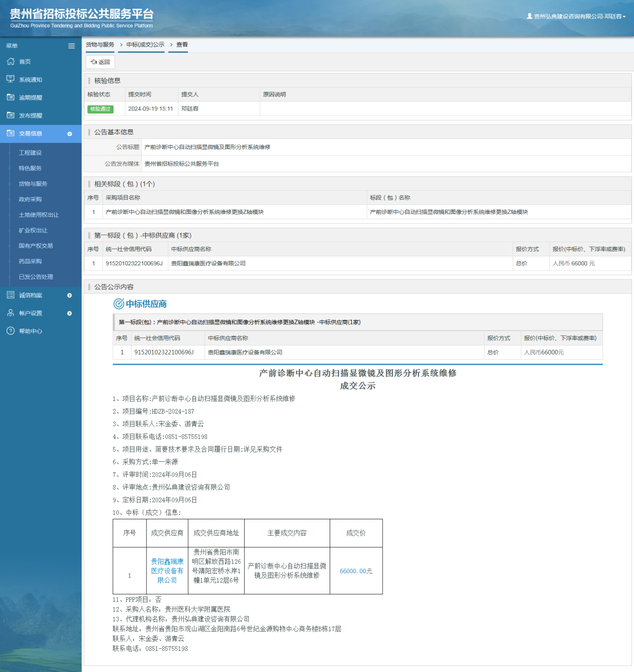The height and width of the screenshot is (672, 634).
Task: Click the 评审地点 line
Action: (x=171, y=487)
